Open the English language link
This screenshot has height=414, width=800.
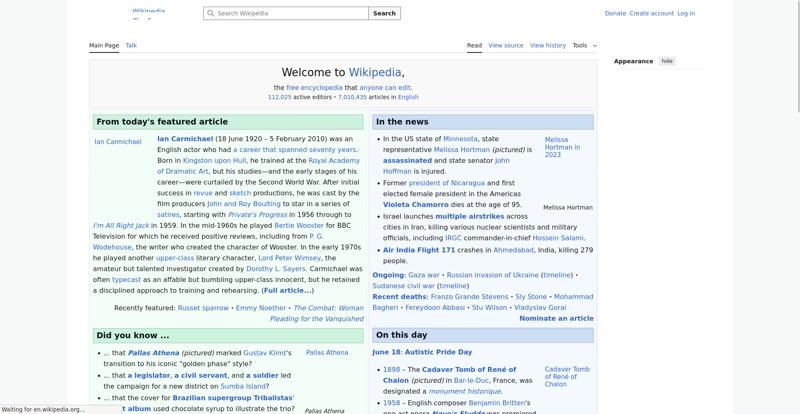click(x=408, y=97)
